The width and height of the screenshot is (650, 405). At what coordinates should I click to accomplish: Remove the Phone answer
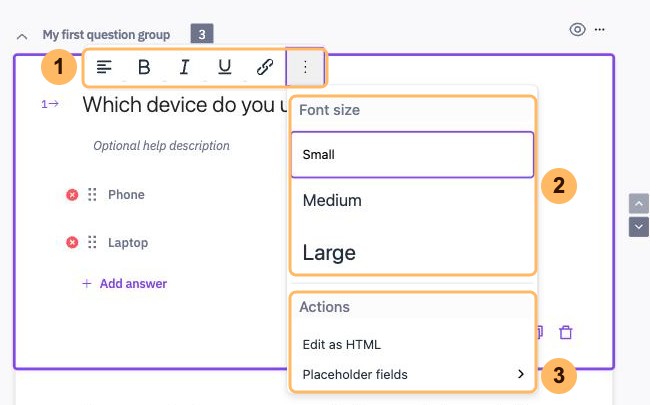[x=72, y=194]
